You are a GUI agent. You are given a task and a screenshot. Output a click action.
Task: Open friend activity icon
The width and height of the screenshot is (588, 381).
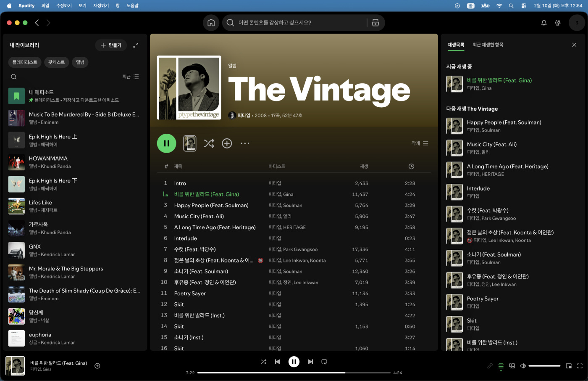[x=558, y=23]
